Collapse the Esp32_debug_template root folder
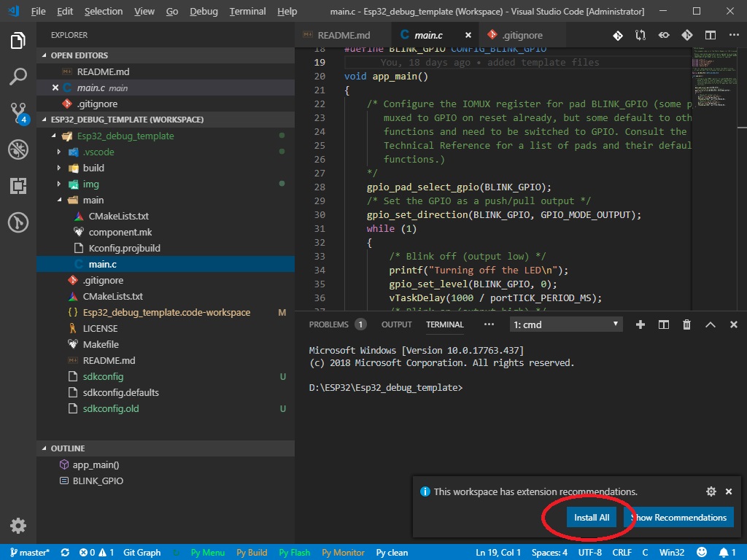747x560 pixels. pyautogui.click(x=54, y=136)
